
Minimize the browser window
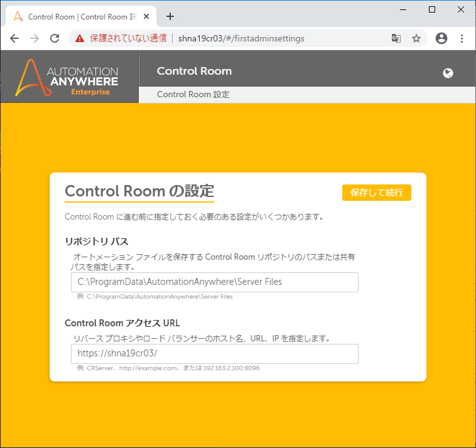click(x=403, y=9)
